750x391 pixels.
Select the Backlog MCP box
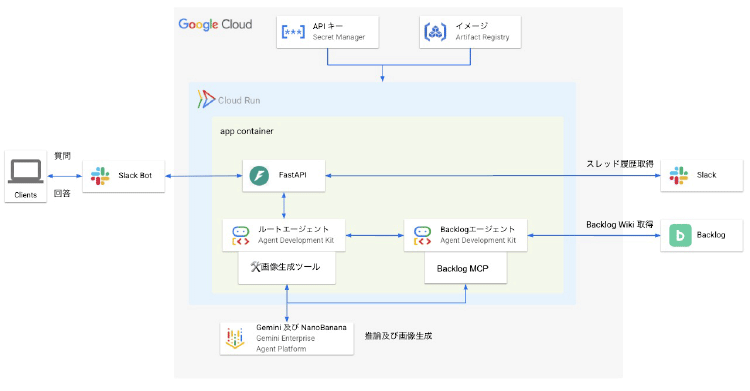point(466,268)
